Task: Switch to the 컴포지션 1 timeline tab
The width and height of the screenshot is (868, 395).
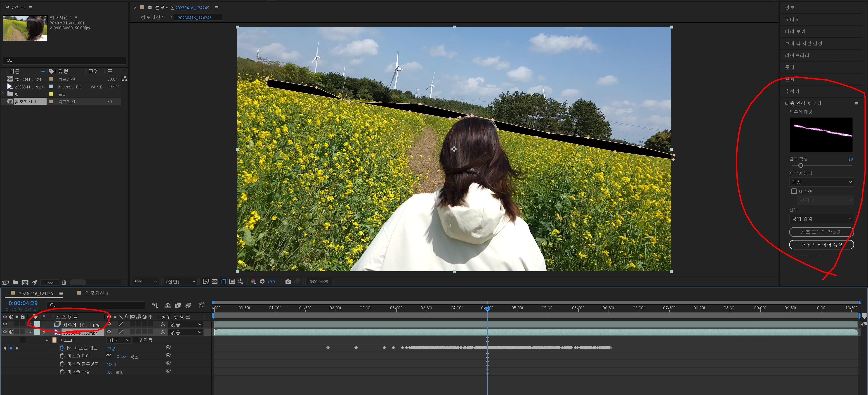Action: (x=96, y=293)
